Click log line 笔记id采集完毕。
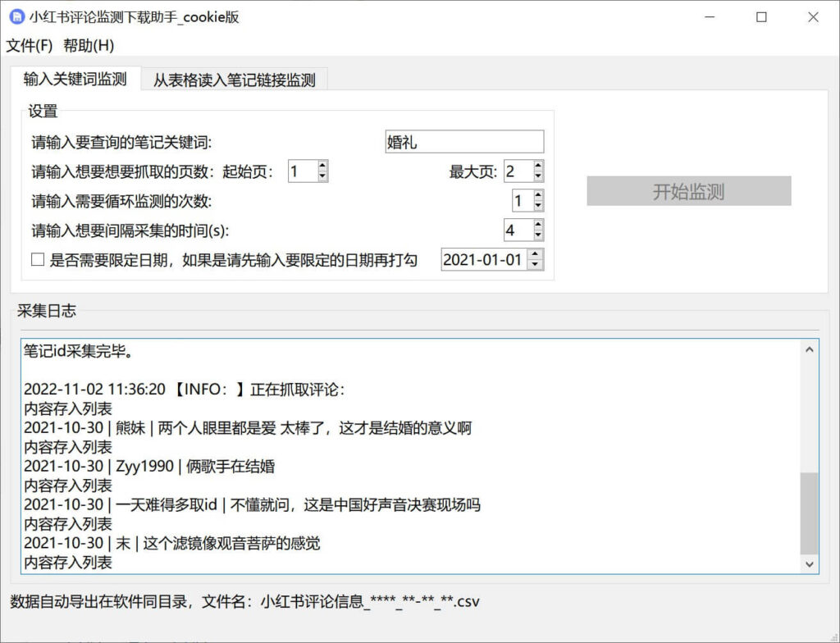Image resolution: width=840 pixels, height=643 pixels. tap(79, 351)
